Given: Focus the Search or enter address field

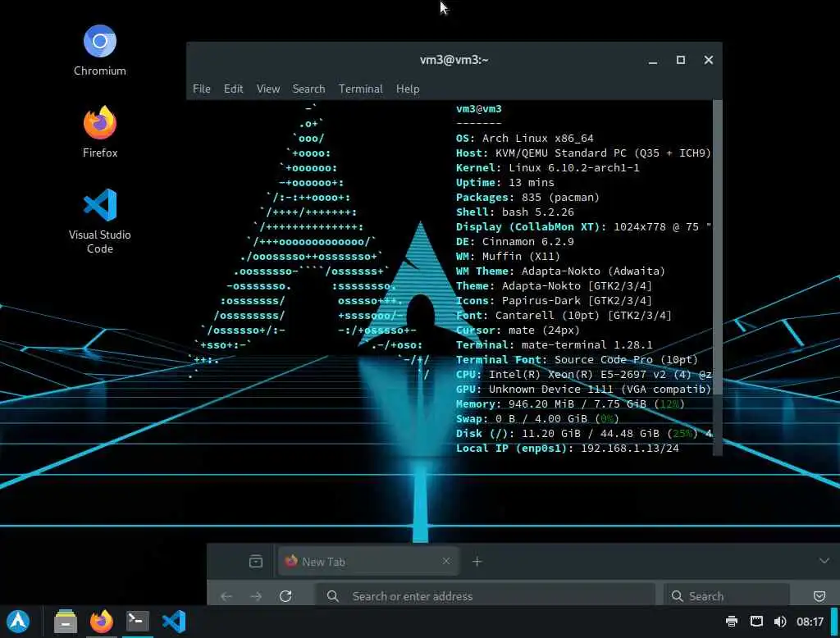Looking at the screenshot, I should tap(486, 596).
